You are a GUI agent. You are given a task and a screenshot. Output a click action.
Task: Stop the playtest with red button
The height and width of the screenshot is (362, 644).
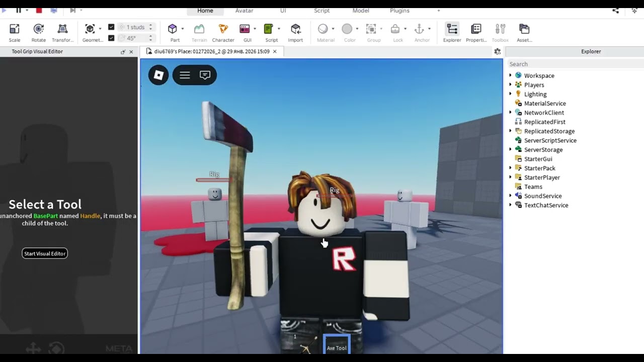(39, 10)
